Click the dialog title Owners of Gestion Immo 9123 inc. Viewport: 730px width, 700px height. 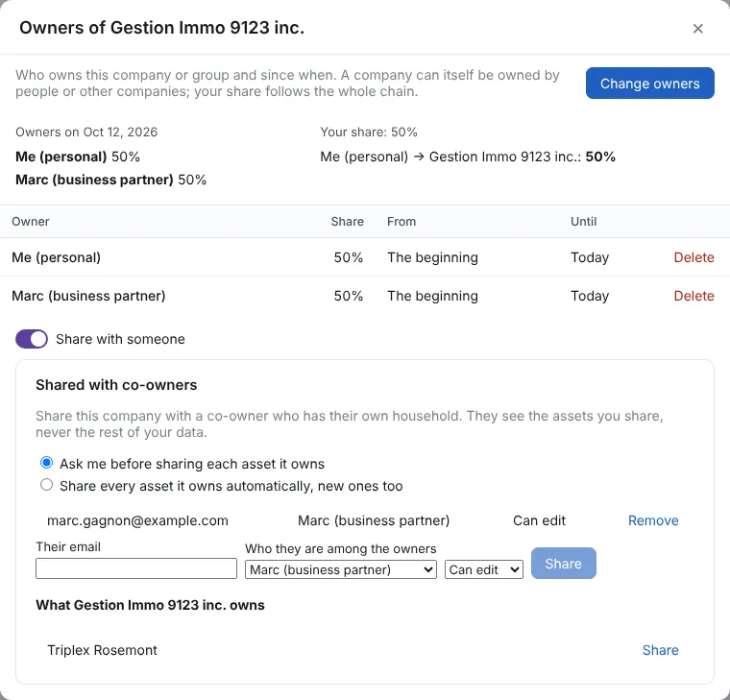tap(161, 28)
